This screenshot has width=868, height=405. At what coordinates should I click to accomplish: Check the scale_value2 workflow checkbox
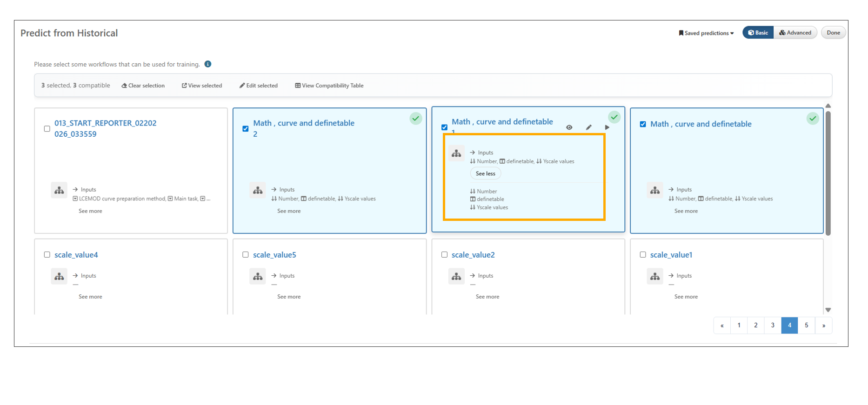pyautogui.click(x=444, y=255)
